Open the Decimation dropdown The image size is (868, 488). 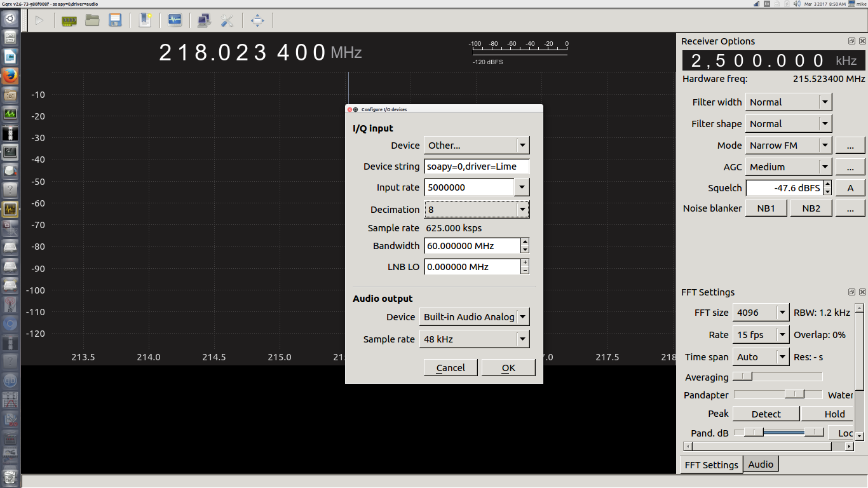pyautogui.click(x=477, y=209)
